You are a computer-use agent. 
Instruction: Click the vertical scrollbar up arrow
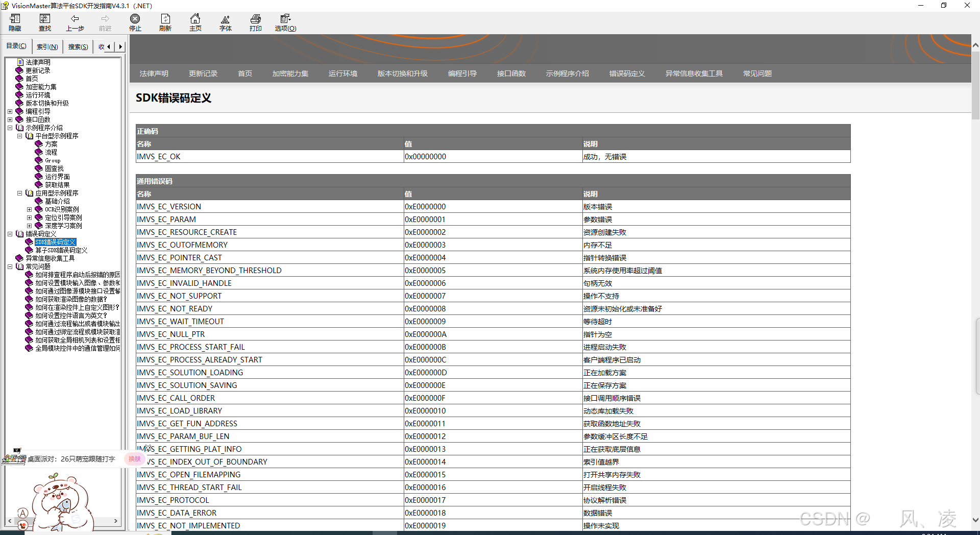point(975,45)
